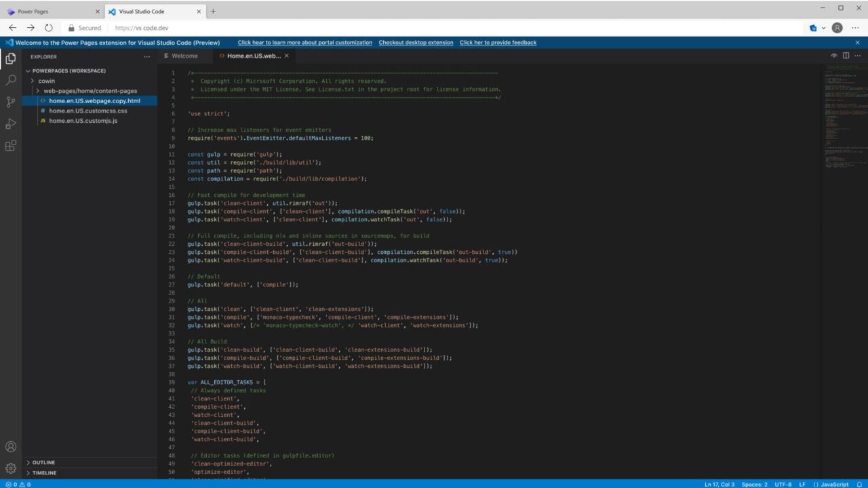Open the Extensions view icon
The image size is (868, 488).
11,145
